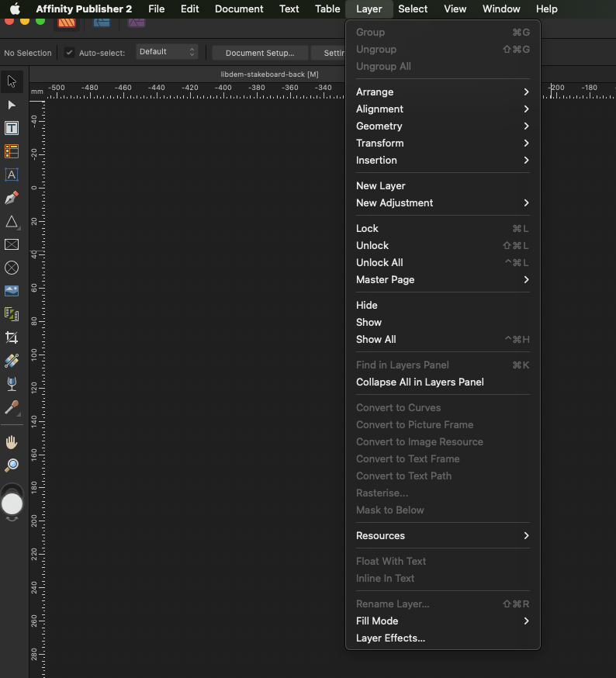Click the stroke colour ring swatch behind fill
The height and width of the screenshot is (678, 616).
(x=12, y=489)
